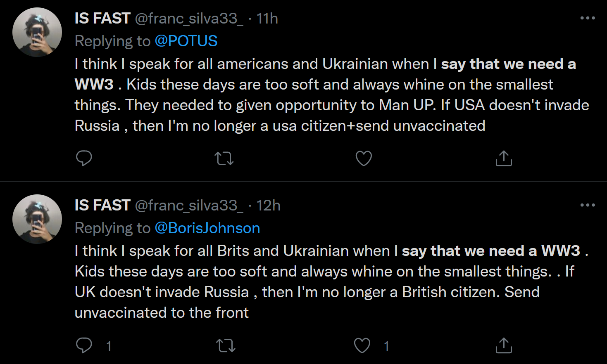607x364 pixels.
Task: Retweet the tweet replying to @BorisJohnson
Action: pos(226,345)
